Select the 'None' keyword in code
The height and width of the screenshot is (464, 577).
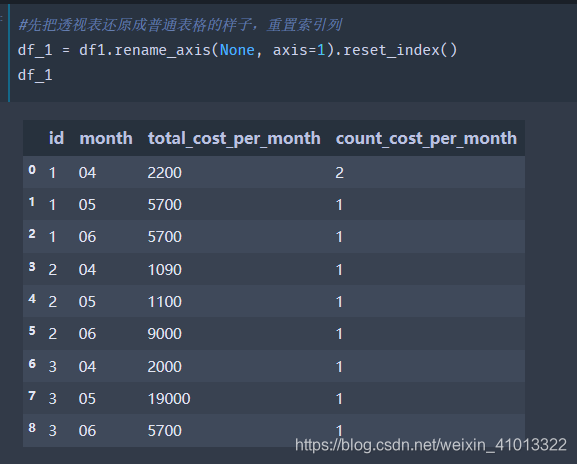(x=237, y=50)
